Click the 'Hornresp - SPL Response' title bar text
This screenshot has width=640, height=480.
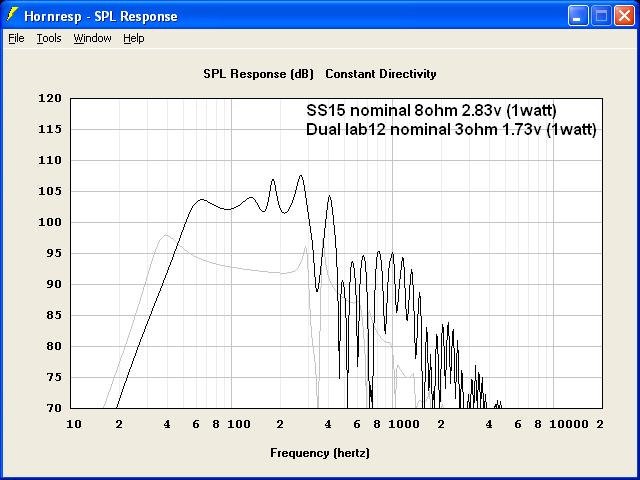(x=101, y=16)
